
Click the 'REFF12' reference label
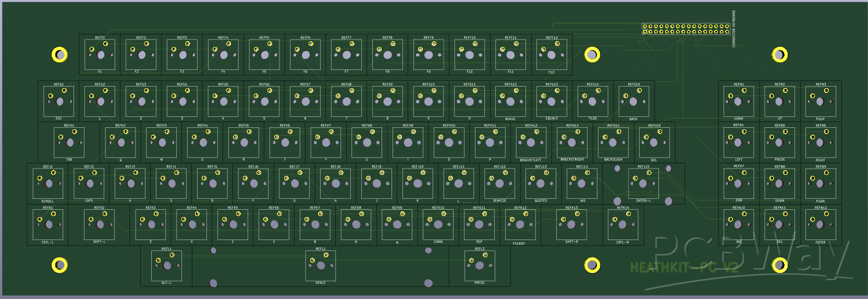[x=552, y=38]
